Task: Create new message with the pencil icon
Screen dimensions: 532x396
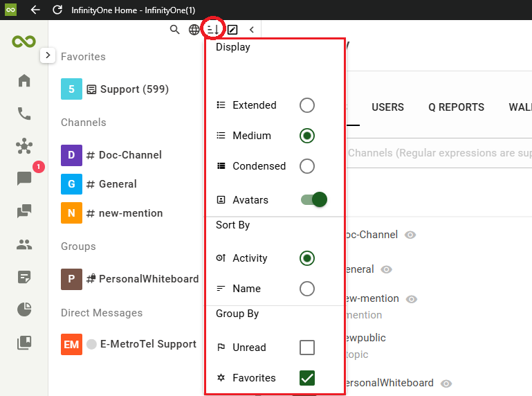Action: (232, 30)
